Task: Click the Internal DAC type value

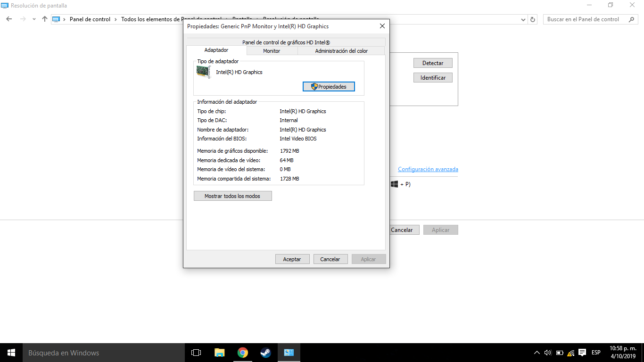Action: tap(289, 120)
